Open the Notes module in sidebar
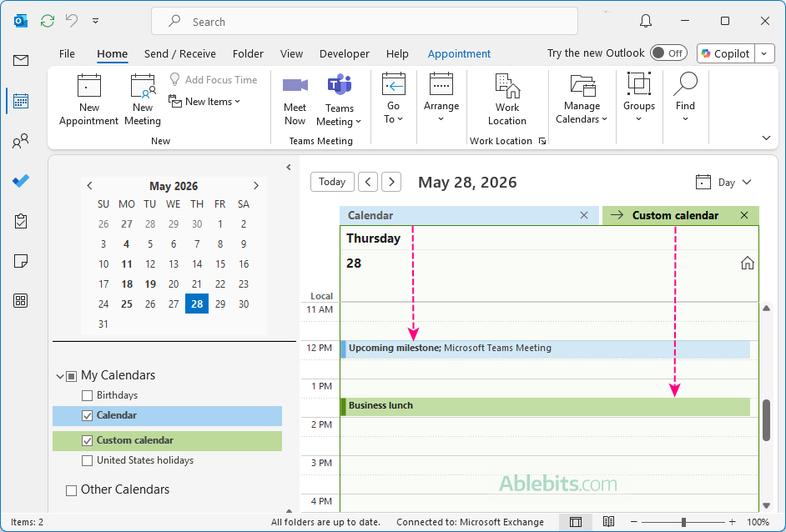Screen dimensions: 786x532 tap(21, 261)
